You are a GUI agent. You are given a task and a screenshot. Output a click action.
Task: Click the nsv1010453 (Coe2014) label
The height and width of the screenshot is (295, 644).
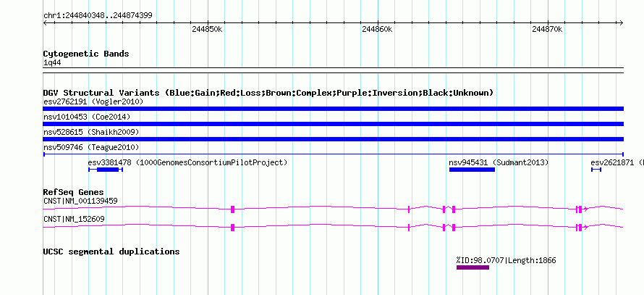87,117
